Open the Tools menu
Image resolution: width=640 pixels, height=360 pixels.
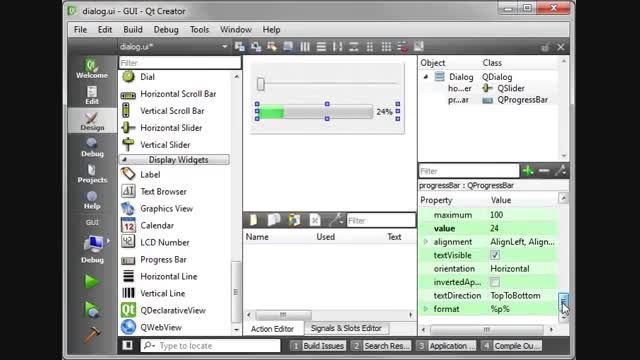[200, 29]
